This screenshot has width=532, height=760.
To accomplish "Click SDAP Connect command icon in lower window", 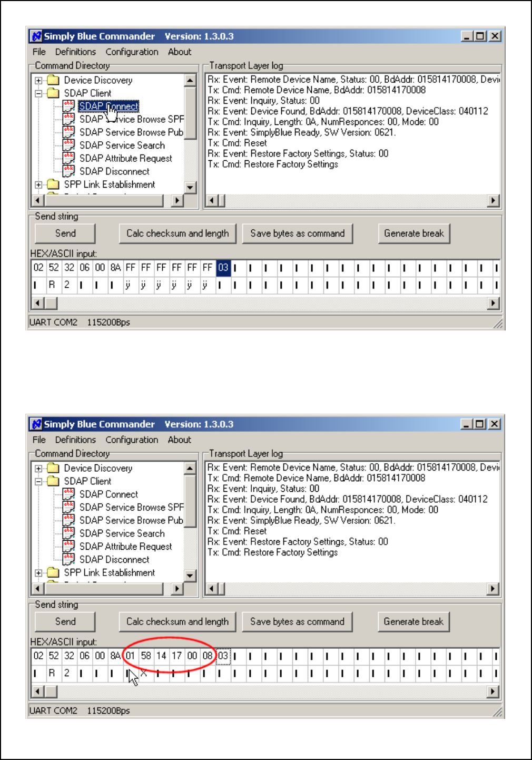I will point(68,494).
